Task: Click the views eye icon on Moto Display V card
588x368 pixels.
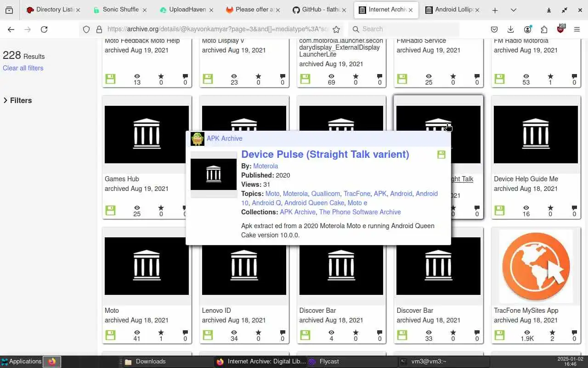Action: [x=234, y=76]
